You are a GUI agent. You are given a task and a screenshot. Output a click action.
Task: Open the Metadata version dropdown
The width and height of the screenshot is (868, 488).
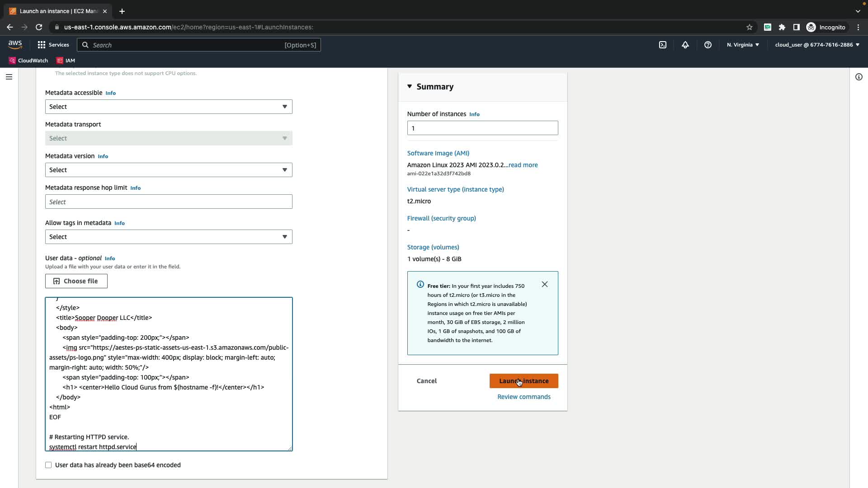pos(168,170)
